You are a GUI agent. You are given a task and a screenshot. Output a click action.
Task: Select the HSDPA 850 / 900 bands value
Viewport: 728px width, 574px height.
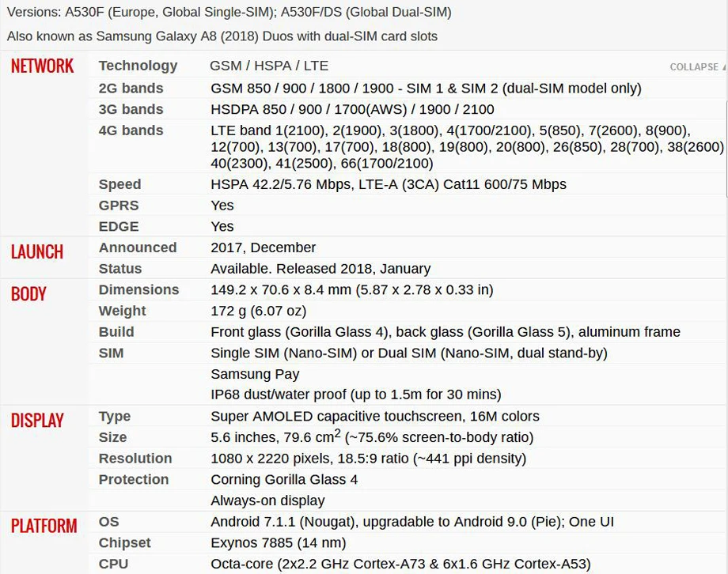click(x=352, y=109)
